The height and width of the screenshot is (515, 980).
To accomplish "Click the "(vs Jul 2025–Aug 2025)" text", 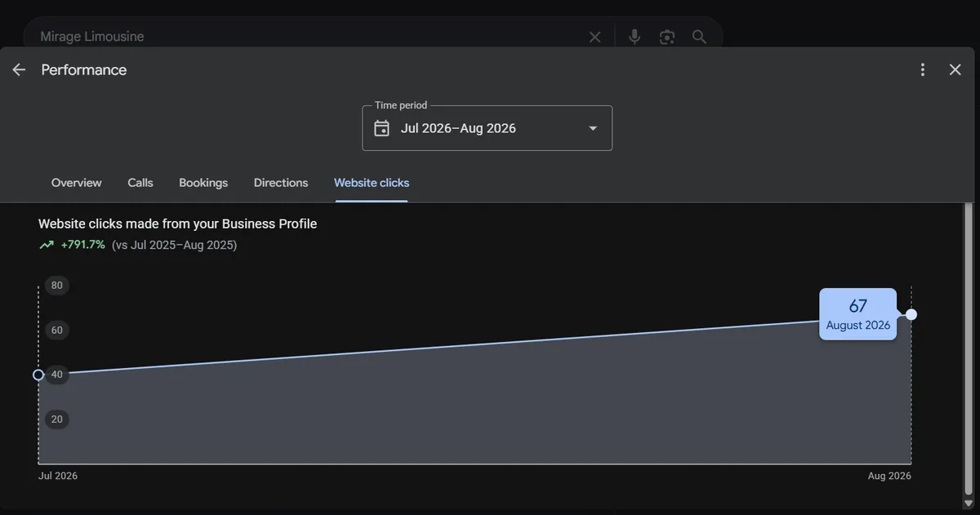I will tap(175, 245).
